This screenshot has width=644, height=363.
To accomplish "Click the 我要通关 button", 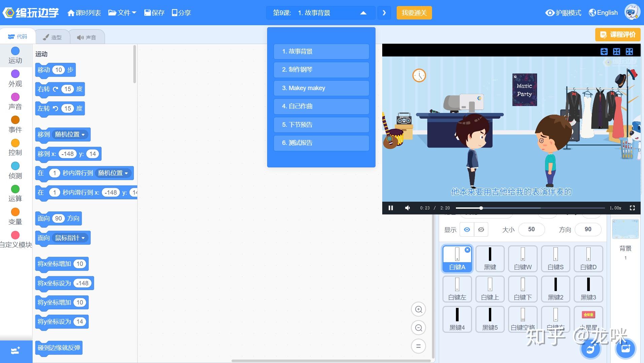I will coord(414,13).
